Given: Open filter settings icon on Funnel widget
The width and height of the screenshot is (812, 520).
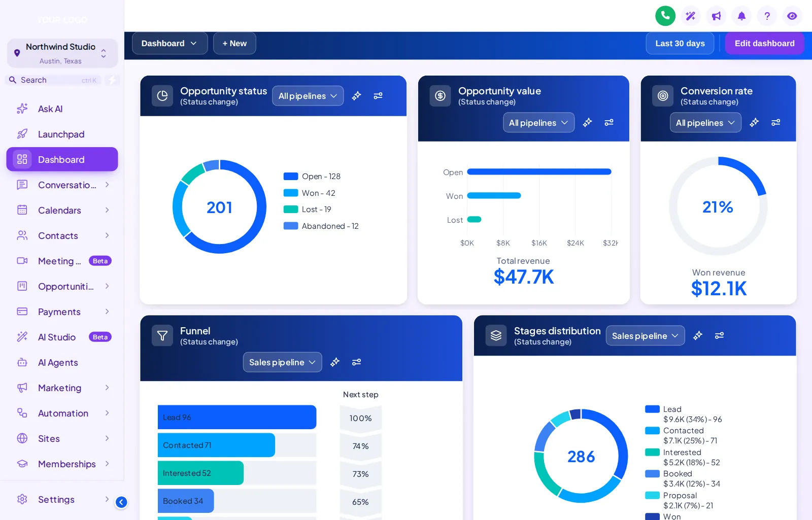Looking at the screenshot, I should [x=357, y=362].
